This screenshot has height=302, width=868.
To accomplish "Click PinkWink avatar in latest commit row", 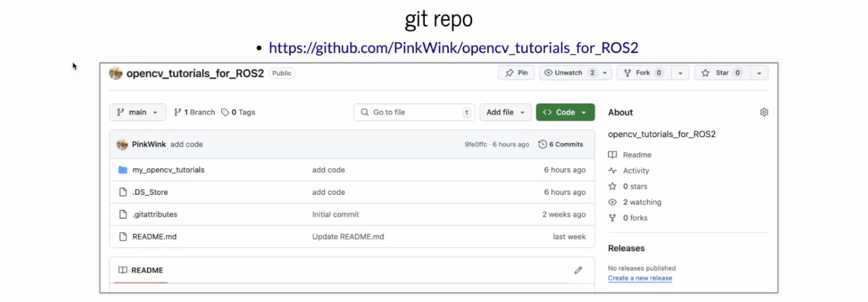I will [x=122, y=144].
